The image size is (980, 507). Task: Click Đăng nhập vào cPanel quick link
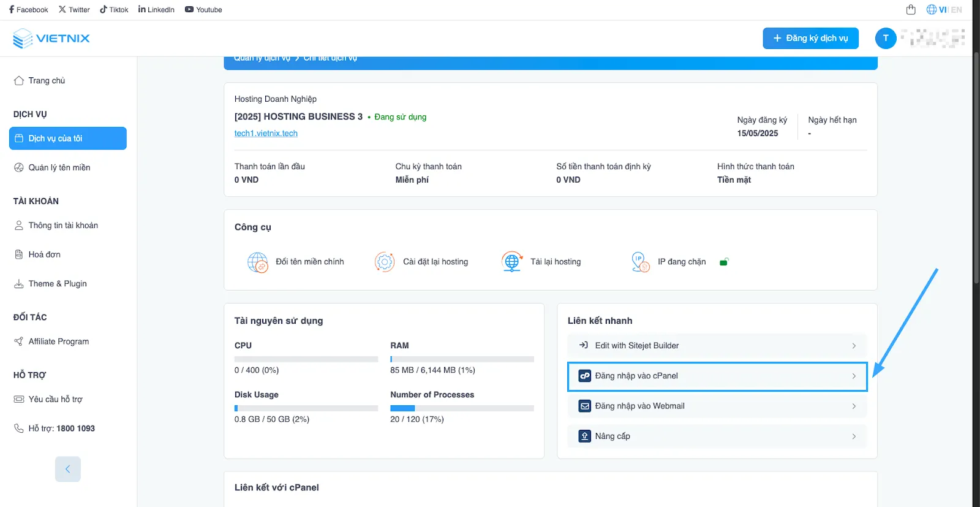[717, 376]
